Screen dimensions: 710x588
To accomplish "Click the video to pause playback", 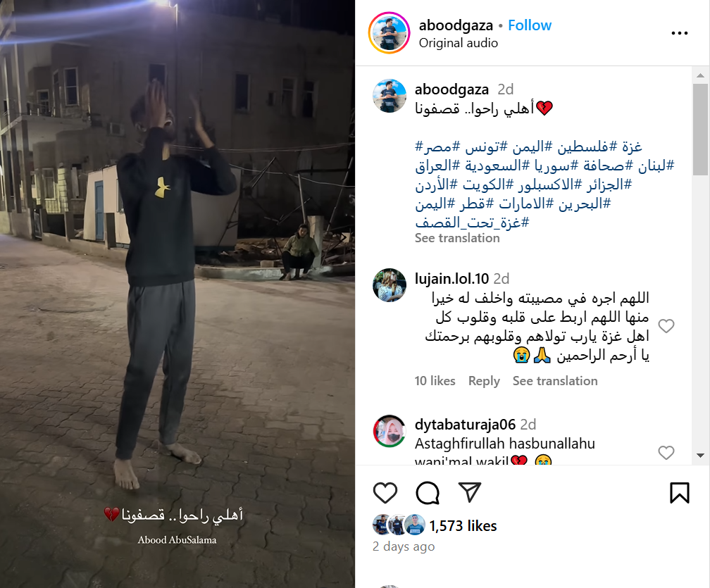I will [177, 294].
